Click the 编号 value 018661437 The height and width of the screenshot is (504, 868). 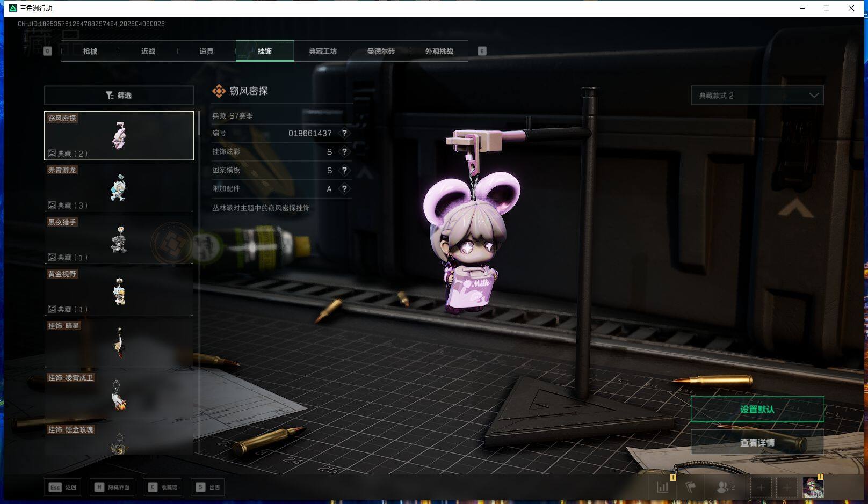click(x=310, y=133)
